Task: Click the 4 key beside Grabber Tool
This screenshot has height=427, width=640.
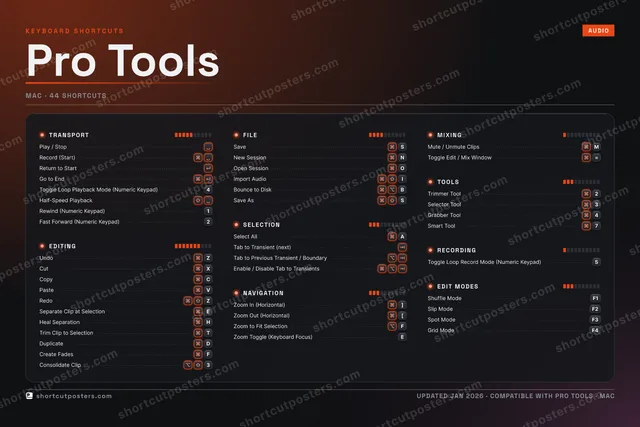Action: tap(596, 215)
